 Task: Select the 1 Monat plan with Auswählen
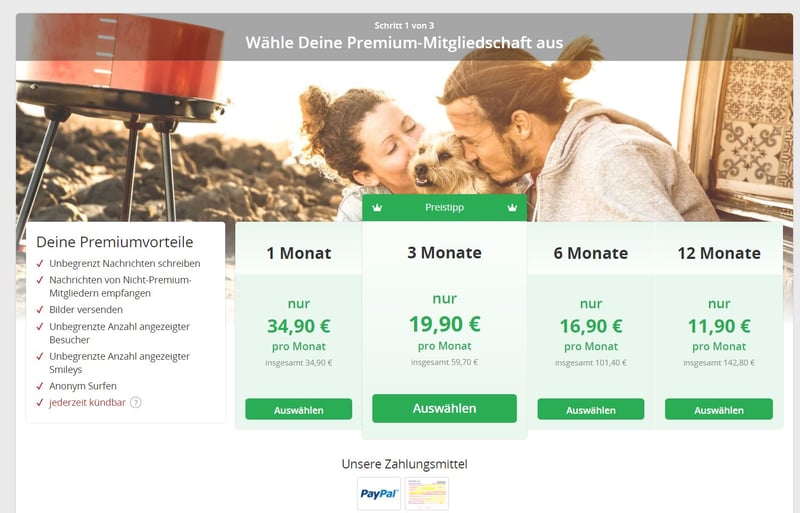pos(298,409)
